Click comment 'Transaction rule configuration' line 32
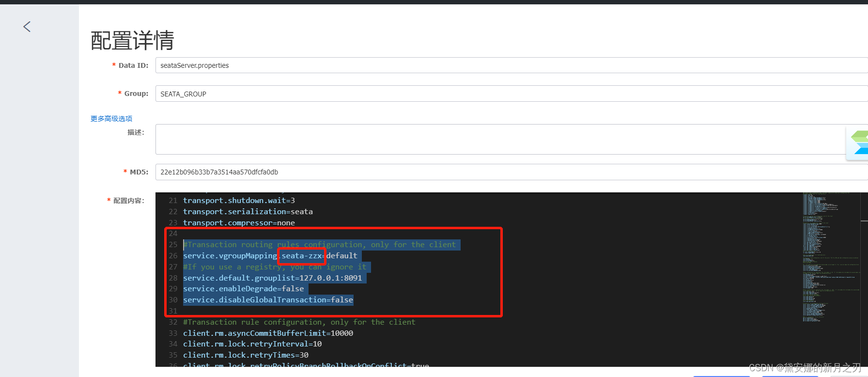 [299, 322]
